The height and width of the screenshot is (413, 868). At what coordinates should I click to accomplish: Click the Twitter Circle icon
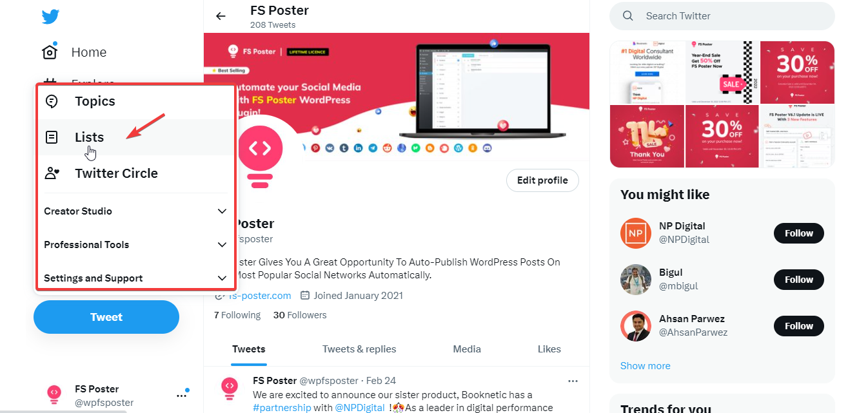click(x=52, y=173)
